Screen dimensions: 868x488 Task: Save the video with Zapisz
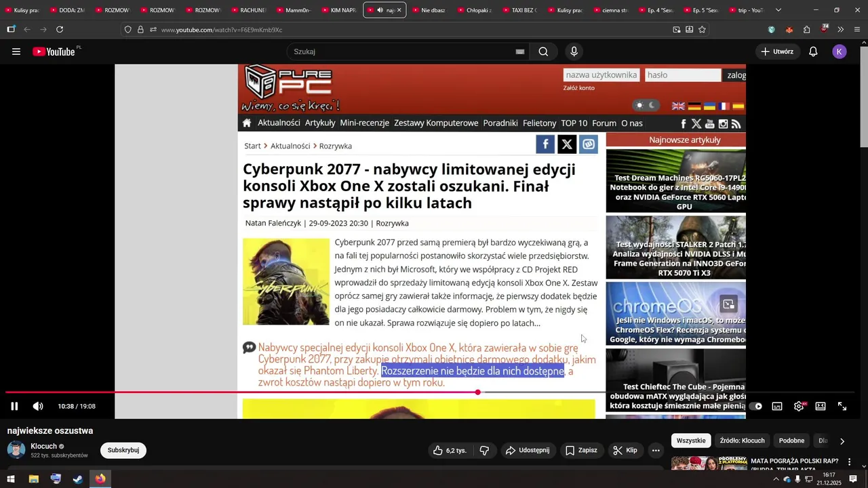pos(581,450)
